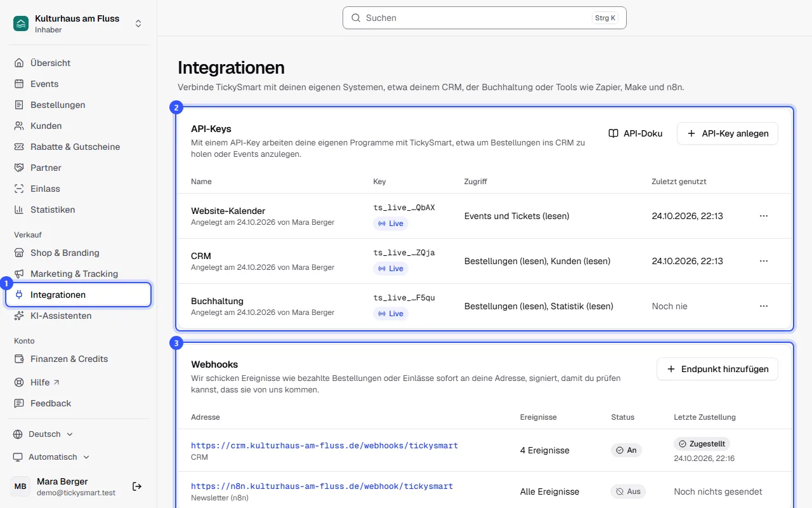812x508 pixels.
Task: Click the 'Newsletter (n8n)' webhook label
Action: click(219, 498)
